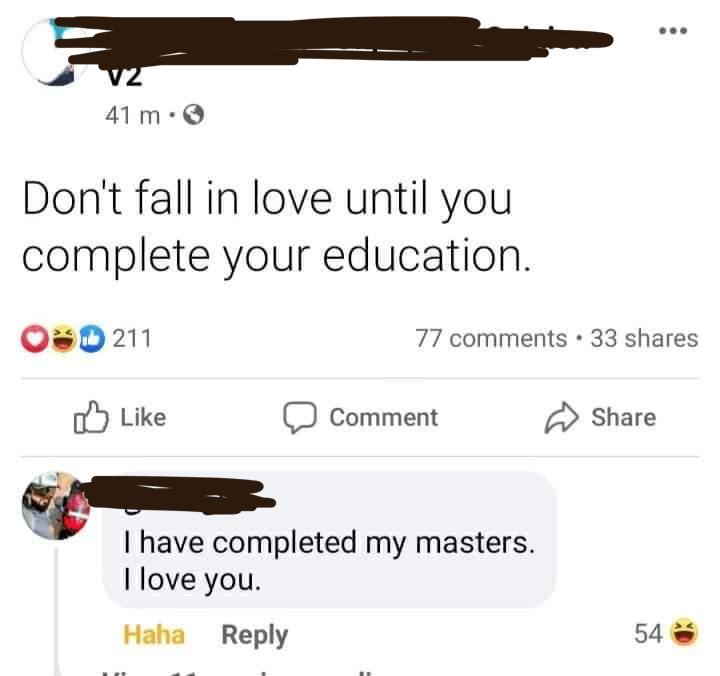Click the Share button label

pos(624,417)
